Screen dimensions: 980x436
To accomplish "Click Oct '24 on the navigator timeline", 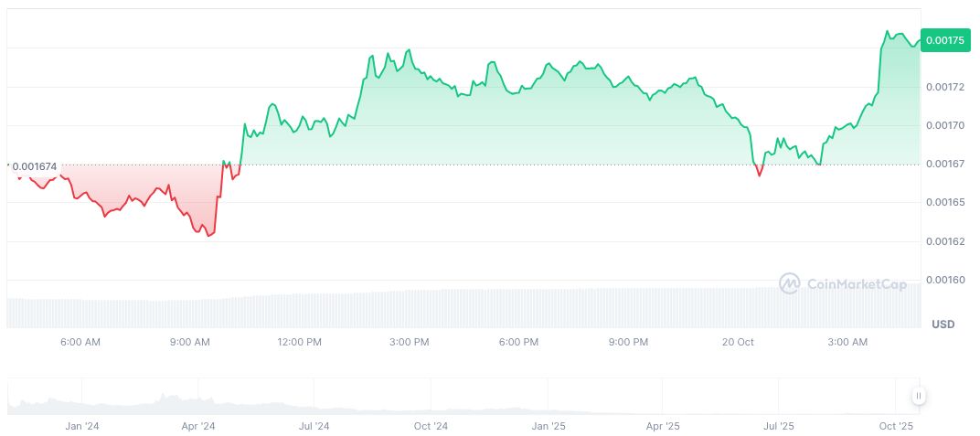I will pos(431,426).
